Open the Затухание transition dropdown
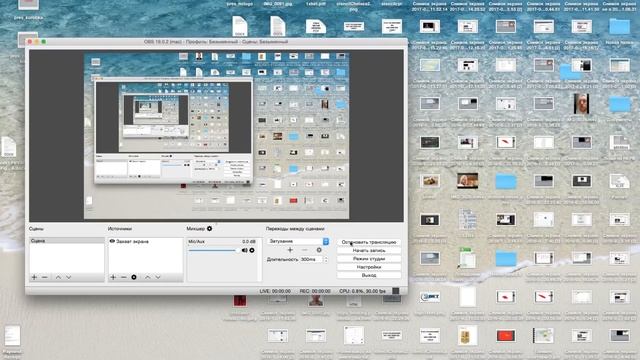The height and width of the screenshot is (360, 640). click(298, 241)
